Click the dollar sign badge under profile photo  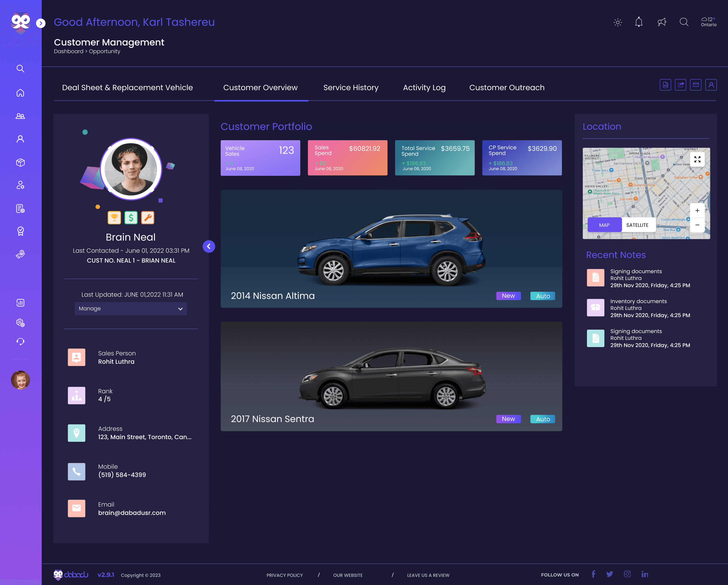click(131, 217)
